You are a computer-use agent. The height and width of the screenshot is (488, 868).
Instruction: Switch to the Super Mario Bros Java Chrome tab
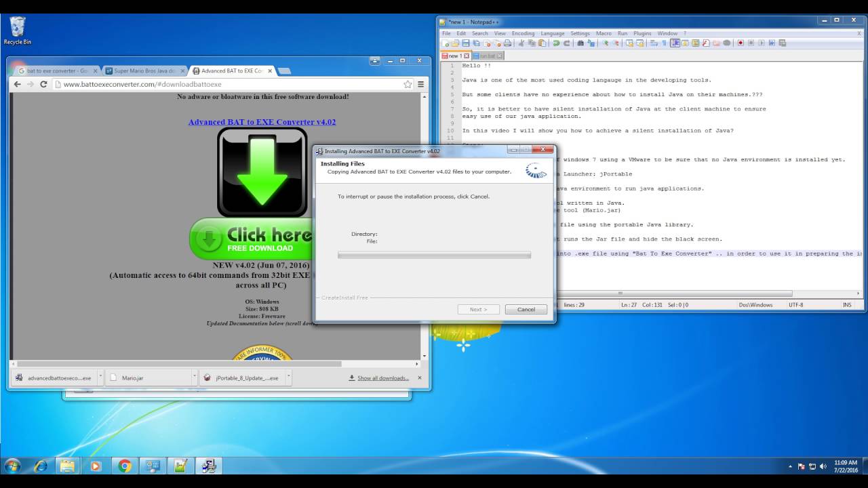point(145,70)
